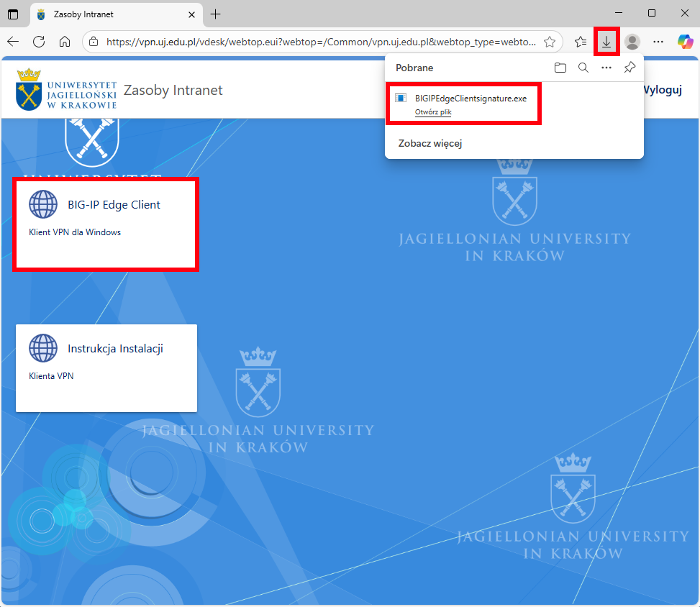
Task: Open the browser tab actions menu icon
Action: 13,14
